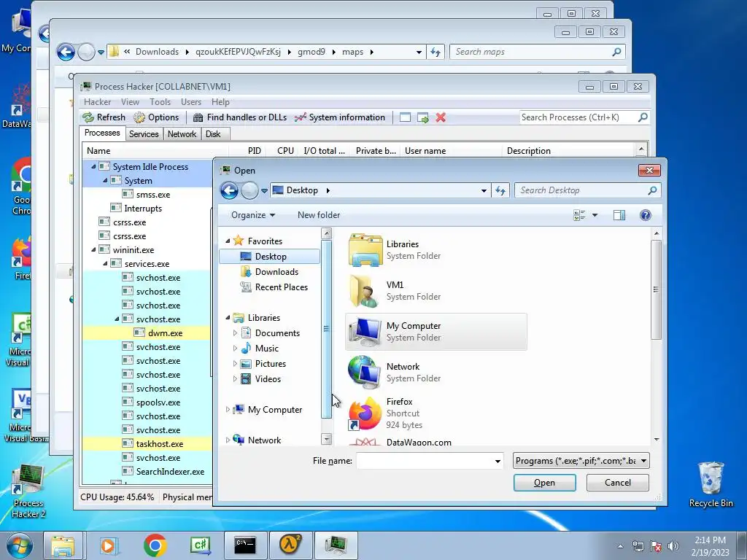Select the spoolsv.exe process row
747x560 pixels.
(146, 402)
